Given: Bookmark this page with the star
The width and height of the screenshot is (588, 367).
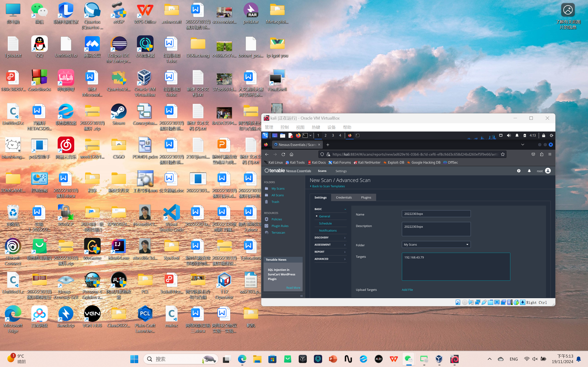Looking at the screenshot, I should click(503, 154).
